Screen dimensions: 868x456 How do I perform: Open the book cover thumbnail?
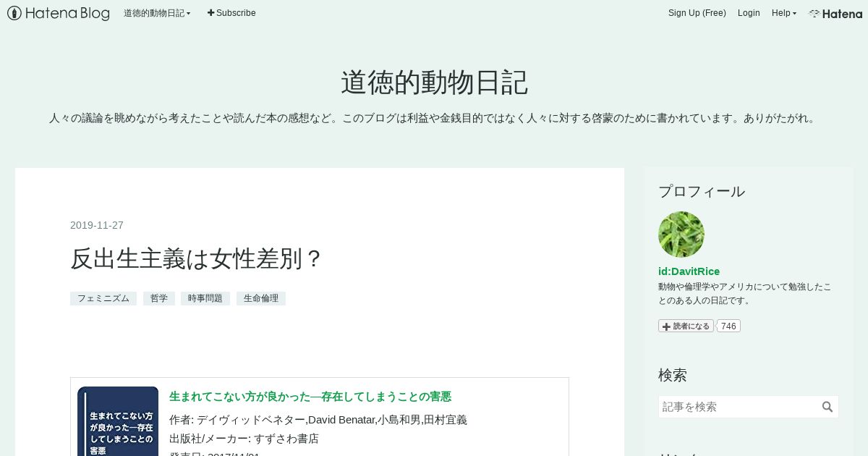[118, 421]
